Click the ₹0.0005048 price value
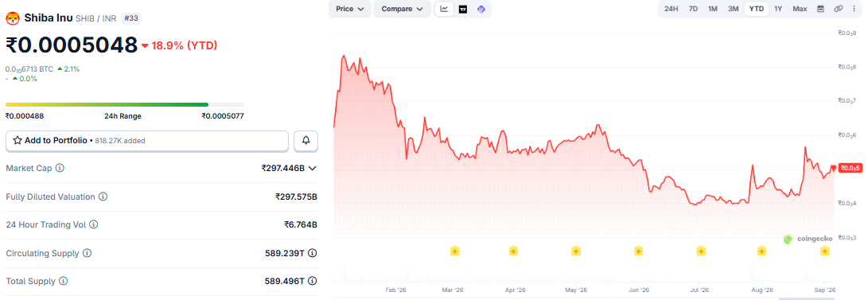The image size is (868, 300). click(x=72, y=45)
